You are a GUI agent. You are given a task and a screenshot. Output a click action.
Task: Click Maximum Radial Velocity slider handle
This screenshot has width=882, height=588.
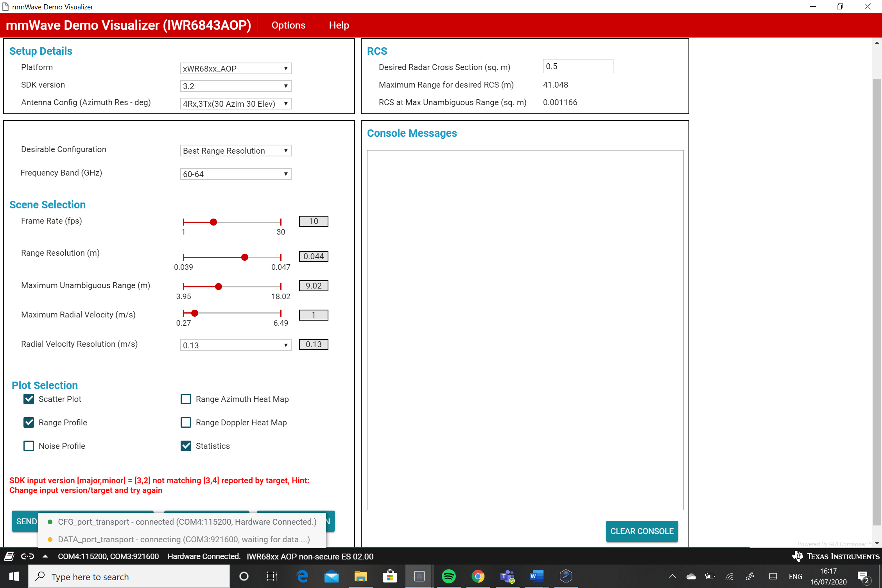coord(195,313)
